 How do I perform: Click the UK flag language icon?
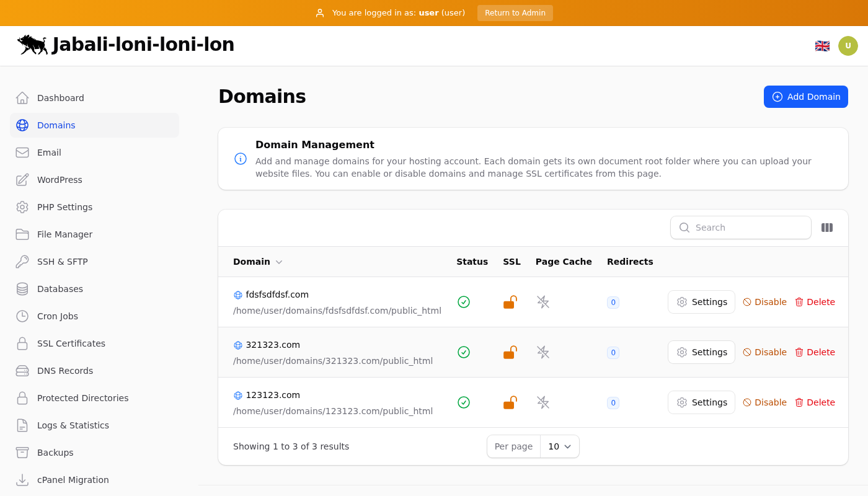pyautogui.click(x=822, y=46)
